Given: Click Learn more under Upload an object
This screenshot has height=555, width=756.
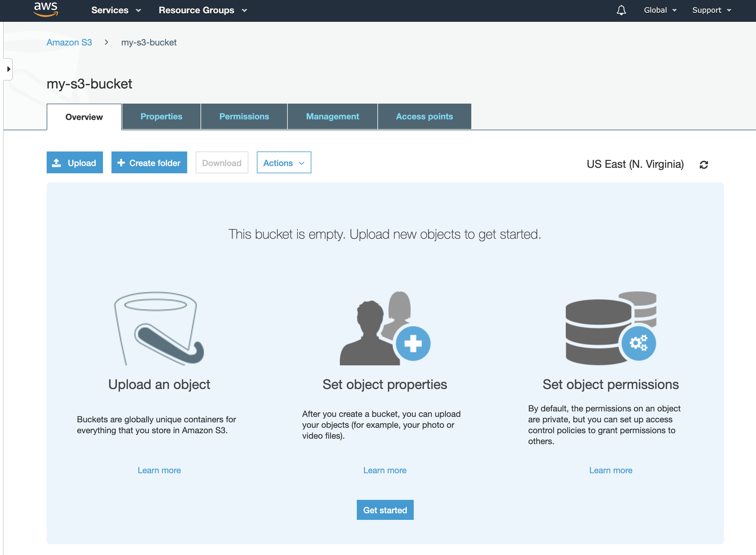Looking at the screenshot, I should pos(159,470).
